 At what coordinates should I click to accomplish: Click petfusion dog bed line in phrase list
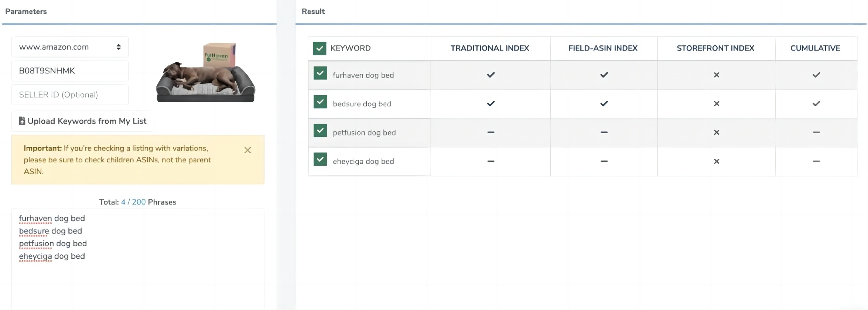click(53, 244)
